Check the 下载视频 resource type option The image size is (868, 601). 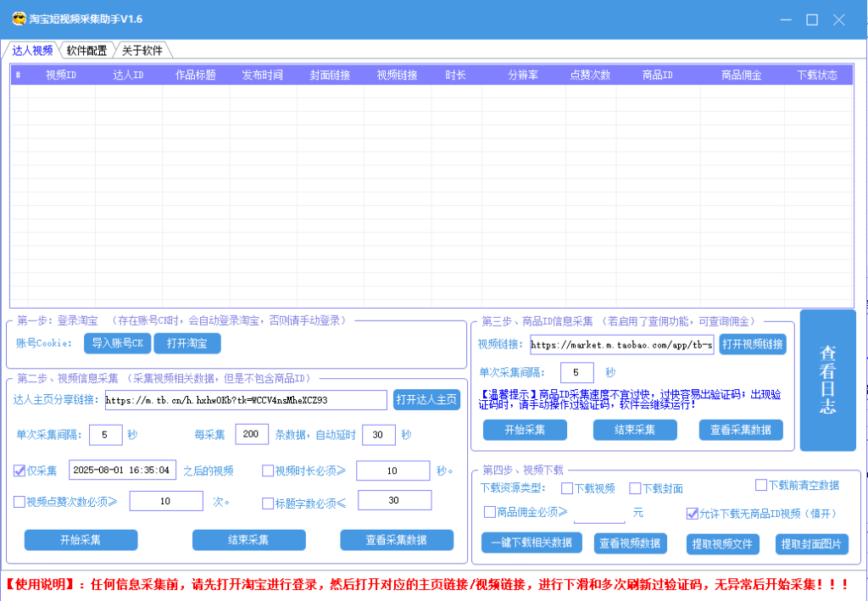pos(567,488)
